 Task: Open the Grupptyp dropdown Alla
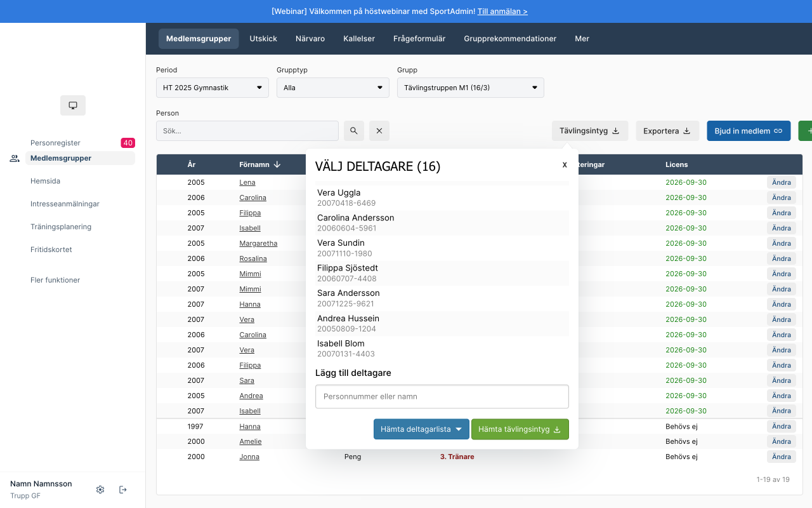point(333,88)
